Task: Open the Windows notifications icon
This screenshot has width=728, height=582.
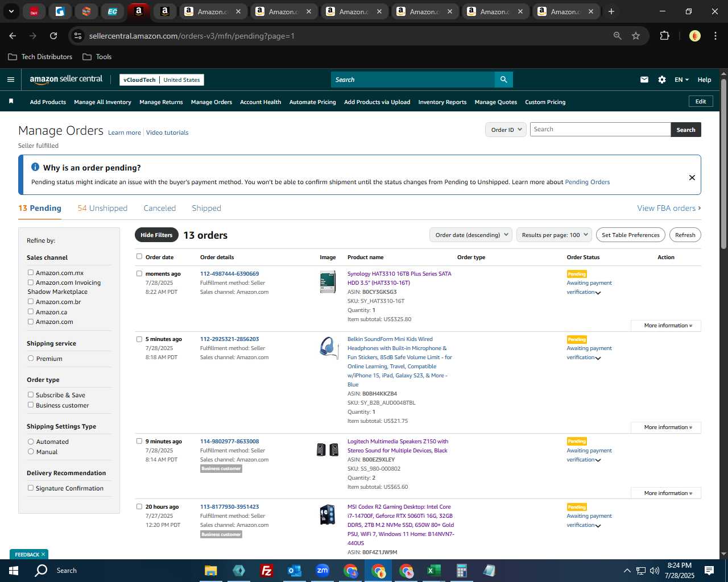Action: coord(709,571)
